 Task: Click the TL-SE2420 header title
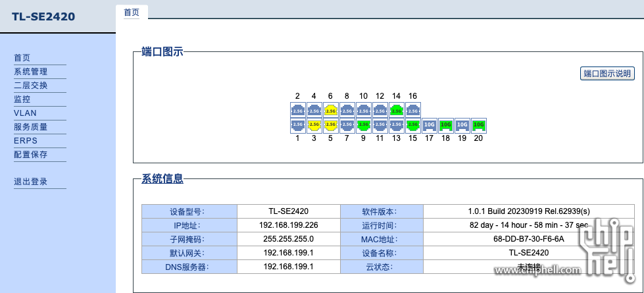click(43, 16)
